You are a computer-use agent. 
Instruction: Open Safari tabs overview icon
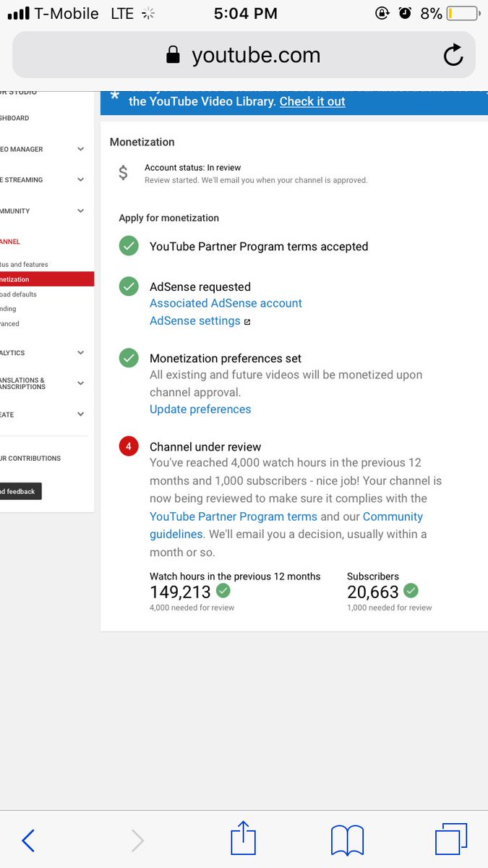(x=451, y=840)
